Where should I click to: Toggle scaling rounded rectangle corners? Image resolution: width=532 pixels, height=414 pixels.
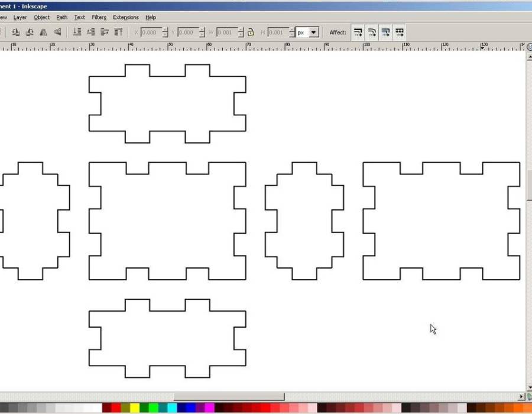pyautogui.click(x=372, y=33)
